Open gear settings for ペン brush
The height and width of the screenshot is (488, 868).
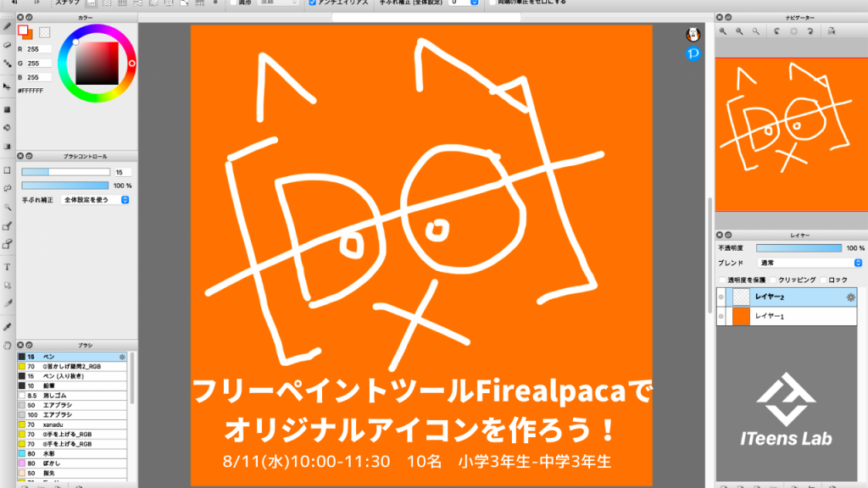[x=122, y=357]
